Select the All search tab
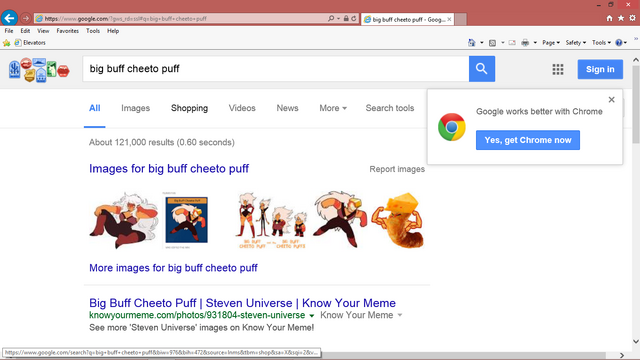 coord(95,108)
